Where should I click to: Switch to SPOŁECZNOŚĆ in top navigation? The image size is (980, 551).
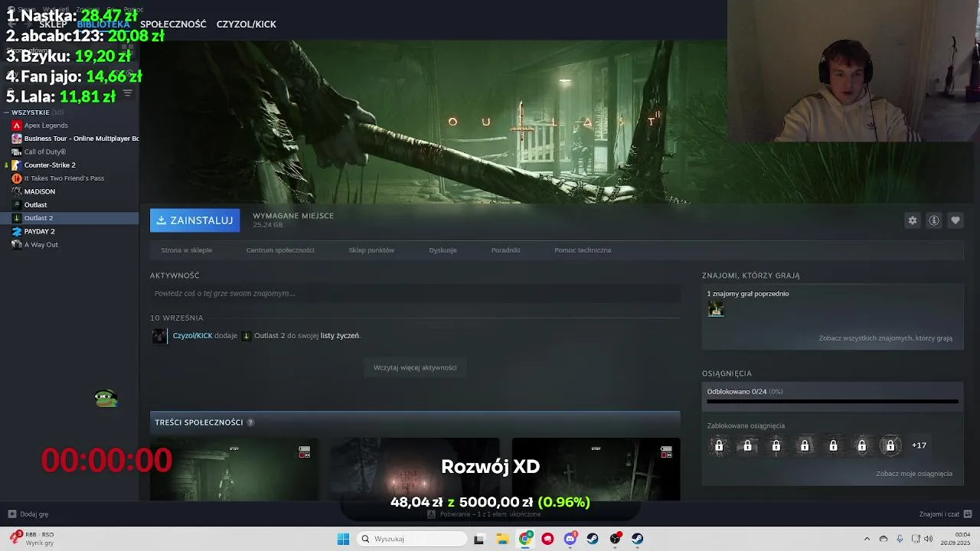click(x=173, y=24)
